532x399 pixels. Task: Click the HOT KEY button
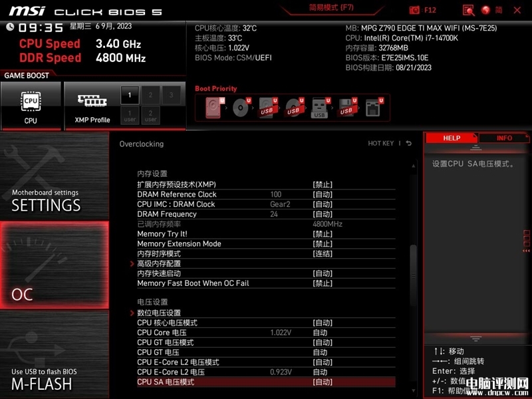tap(380, 144)
